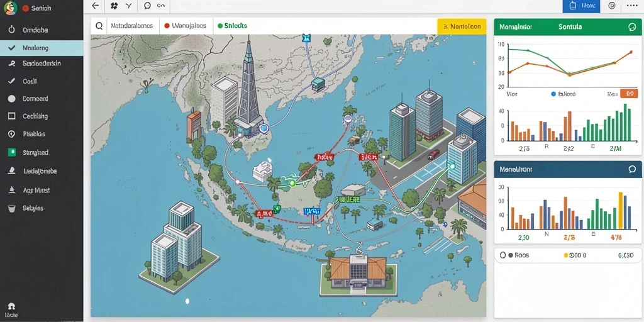This screenshot has width=644, height=322.
Task: Open the clock history icon at top right
Action: pos(612,6)
